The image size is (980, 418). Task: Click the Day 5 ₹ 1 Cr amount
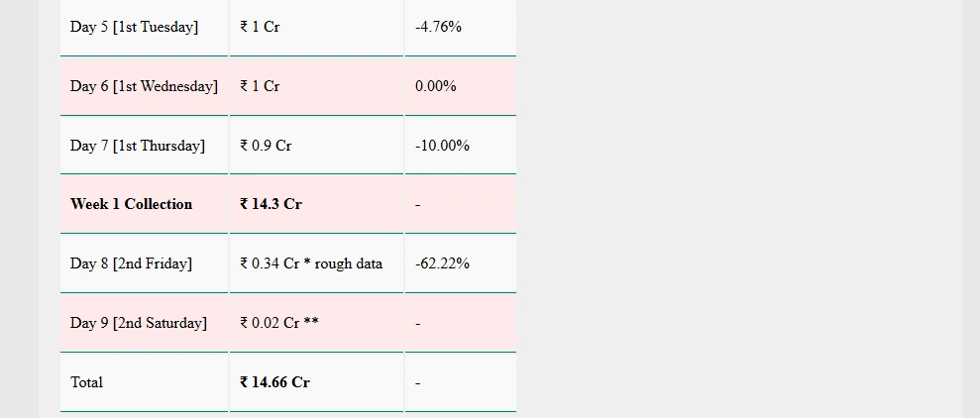pyautogui.click(x=260, y=27)
